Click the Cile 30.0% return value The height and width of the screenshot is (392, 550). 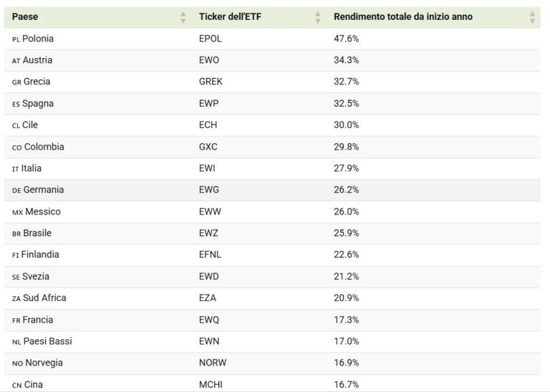(346, 125)
